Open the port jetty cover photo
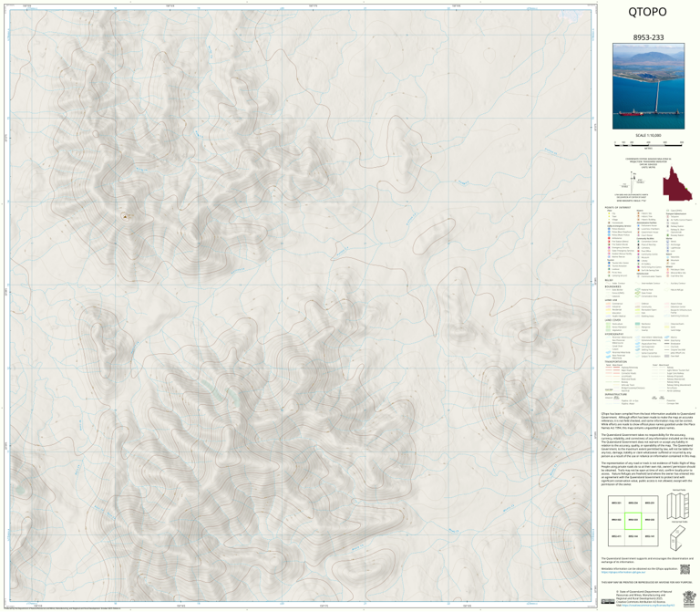 648,87
